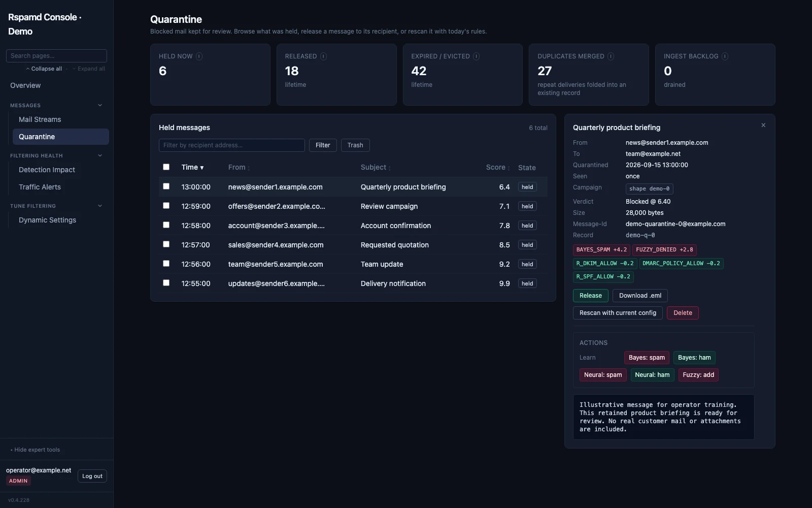Open the Team update message
Image resolution: width=812 pixels, height=508 pixels.
tap(382, 264)
